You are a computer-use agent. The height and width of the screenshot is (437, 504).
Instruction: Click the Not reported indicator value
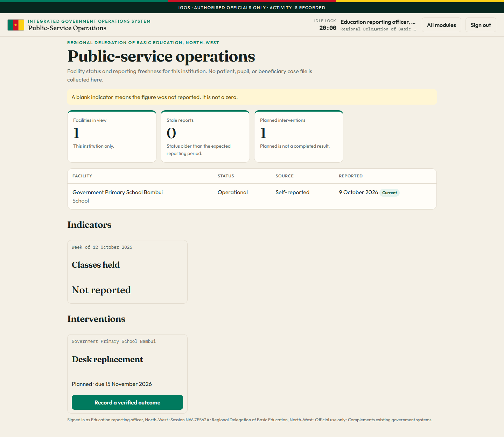[x=101, y=290]
